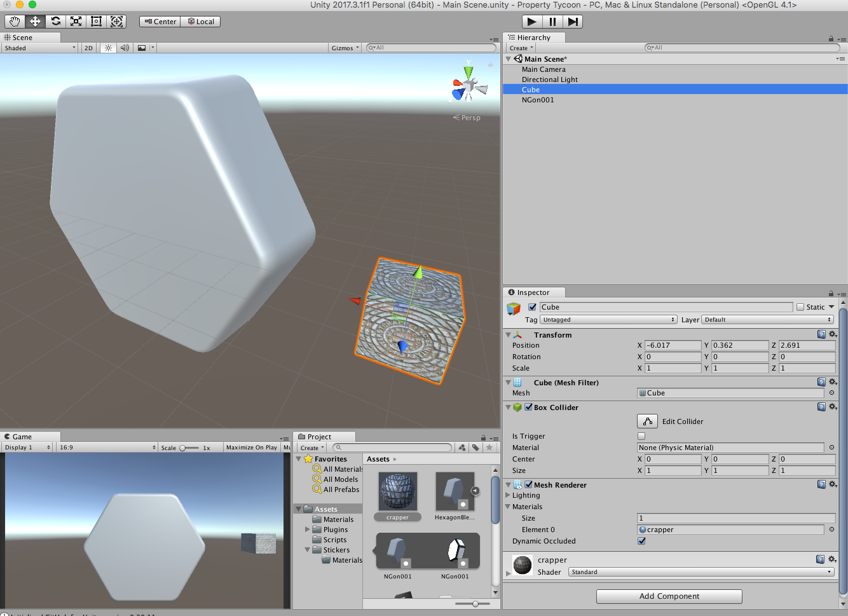Open Layer Default dropdown
Image resolution: width=848 pixels, height=616 pixels.
768,320
